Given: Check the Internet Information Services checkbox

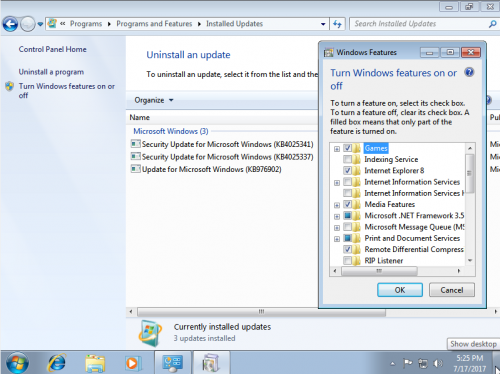Looking at the screenshot, I should coord(347,182).
